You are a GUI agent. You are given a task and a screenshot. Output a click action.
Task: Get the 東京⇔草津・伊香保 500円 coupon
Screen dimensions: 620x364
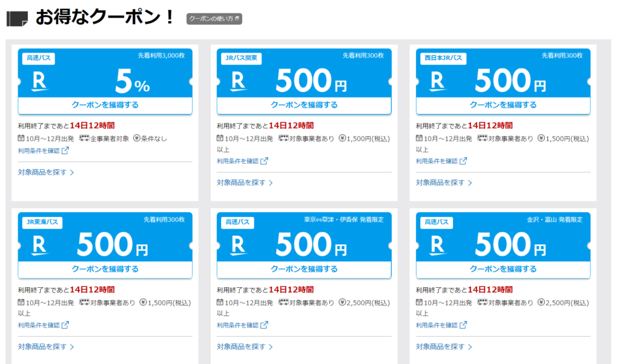(304, 269)
